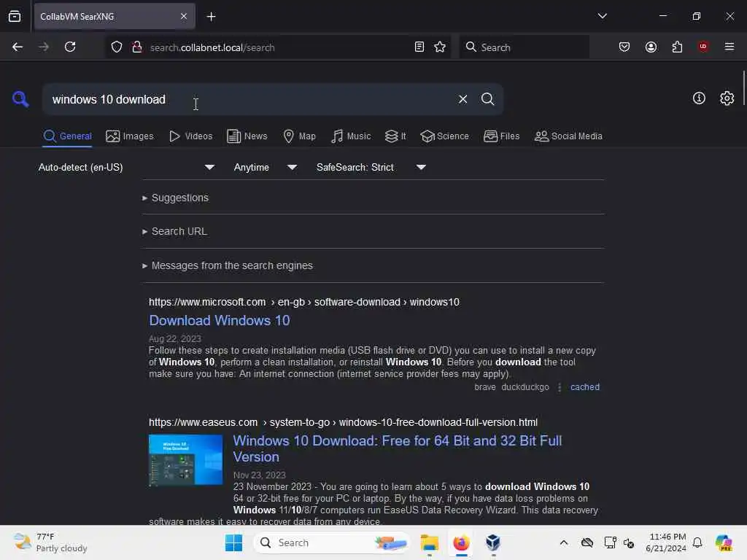Submit search with magnifier button
The width and height of the screenshot is (747, 560).
(487, 99)
